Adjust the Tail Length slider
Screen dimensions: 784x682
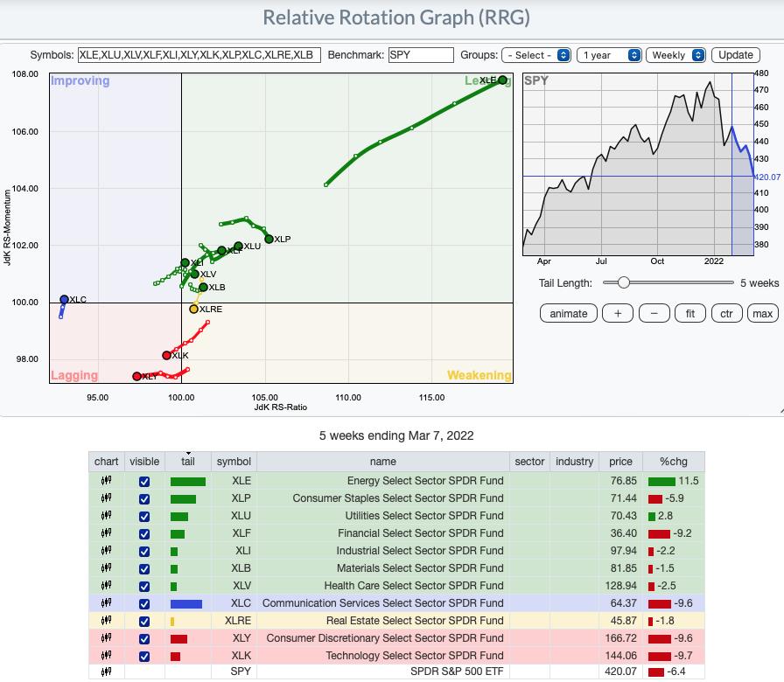pos(623,282)
